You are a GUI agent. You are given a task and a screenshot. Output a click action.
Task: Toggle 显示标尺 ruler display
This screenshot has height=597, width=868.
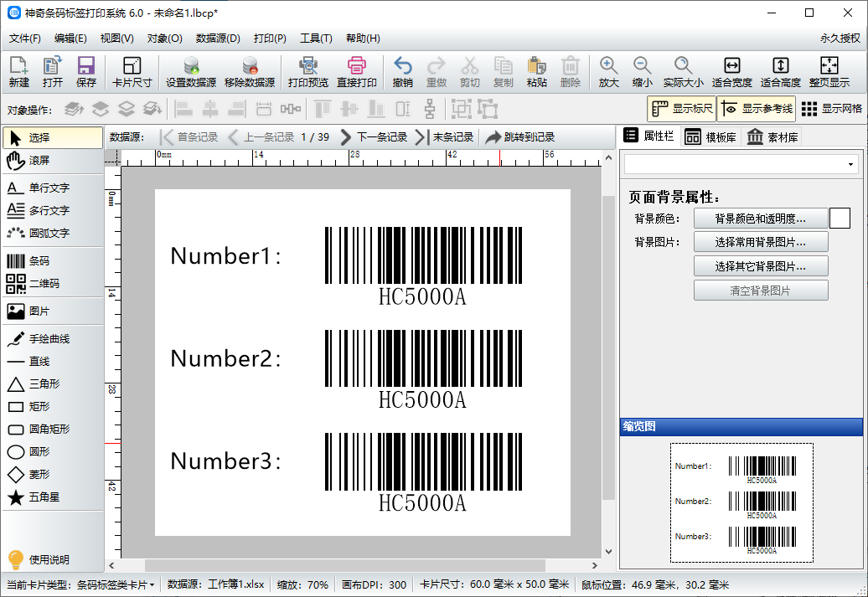(681, 109)
